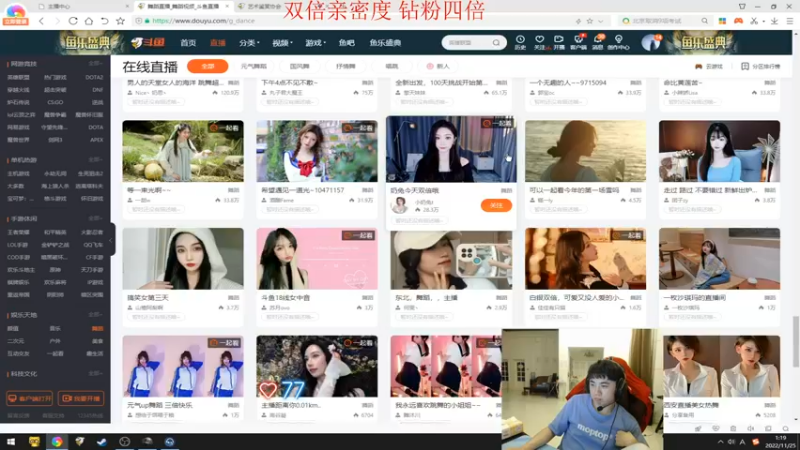Open stream titled 元气up舞蹈 三倍快乐
This screenshot has width=800, height=450.
160,405
